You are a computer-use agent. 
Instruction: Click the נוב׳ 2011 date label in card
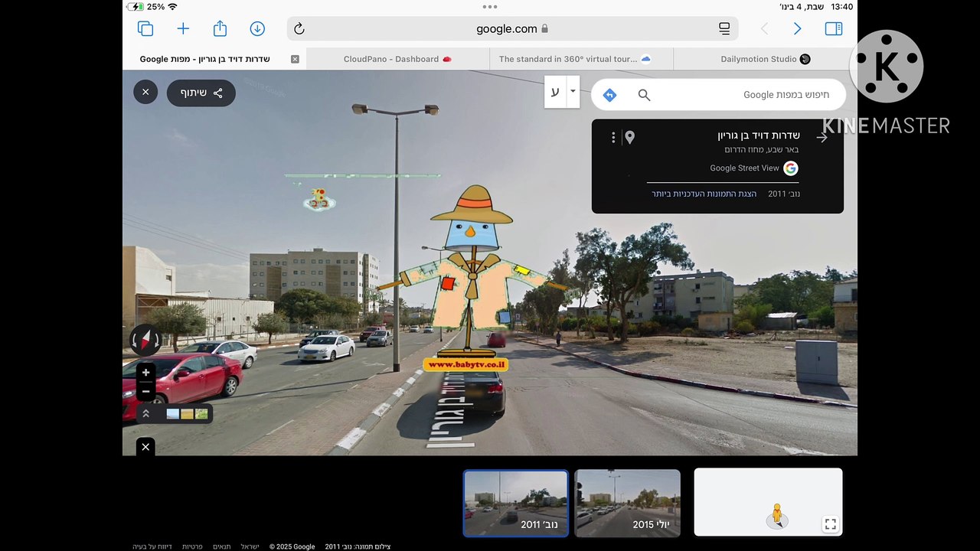[784, 194]
